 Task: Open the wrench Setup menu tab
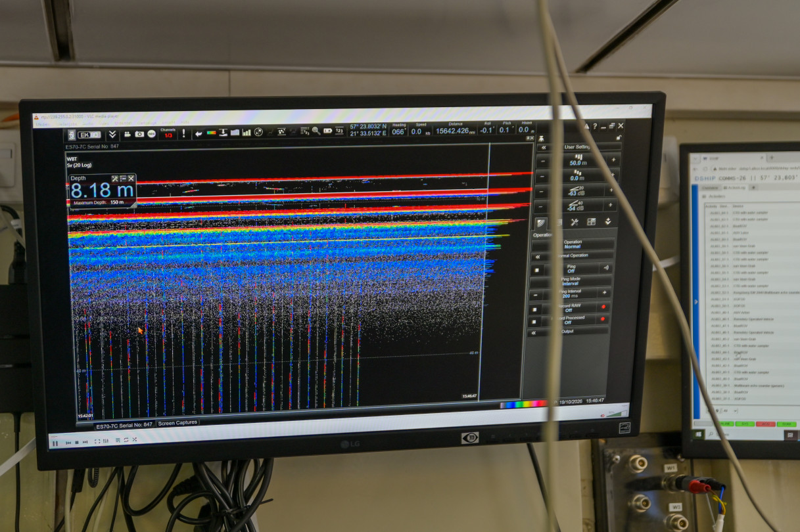point(574,222)
